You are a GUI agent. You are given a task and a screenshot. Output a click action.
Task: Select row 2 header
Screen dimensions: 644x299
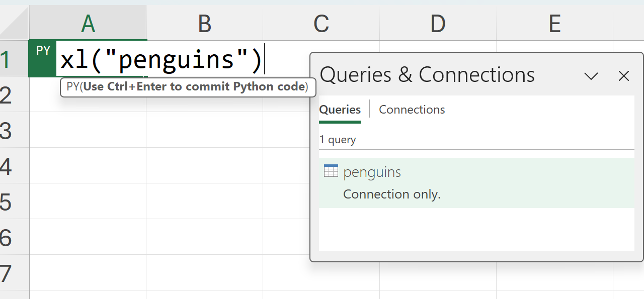7,95
